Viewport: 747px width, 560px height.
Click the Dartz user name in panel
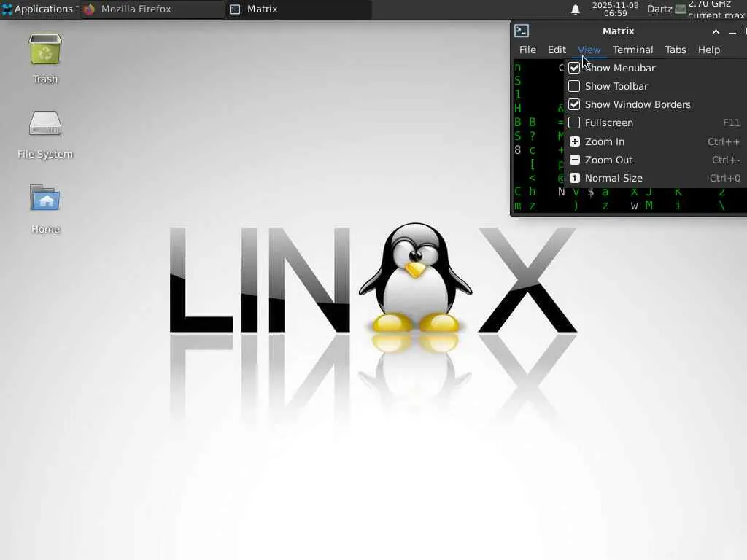click(x=659, y=9)
